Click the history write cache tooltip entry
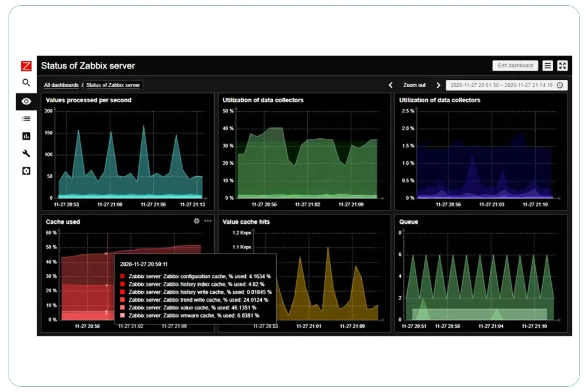 [x=200, y=292]
